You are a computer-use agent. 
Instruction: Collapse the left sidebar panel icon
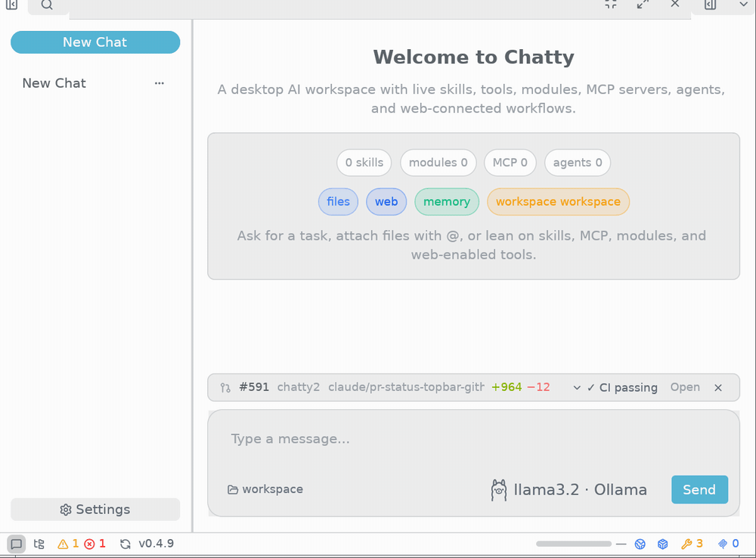(11, 5)
